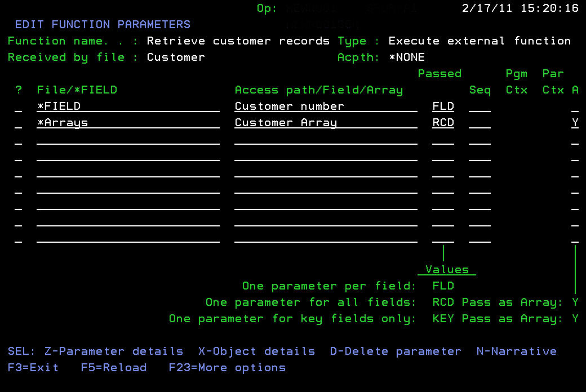Toggle the Pass as Array Y flag for *Arrays

tap(575, 122)
